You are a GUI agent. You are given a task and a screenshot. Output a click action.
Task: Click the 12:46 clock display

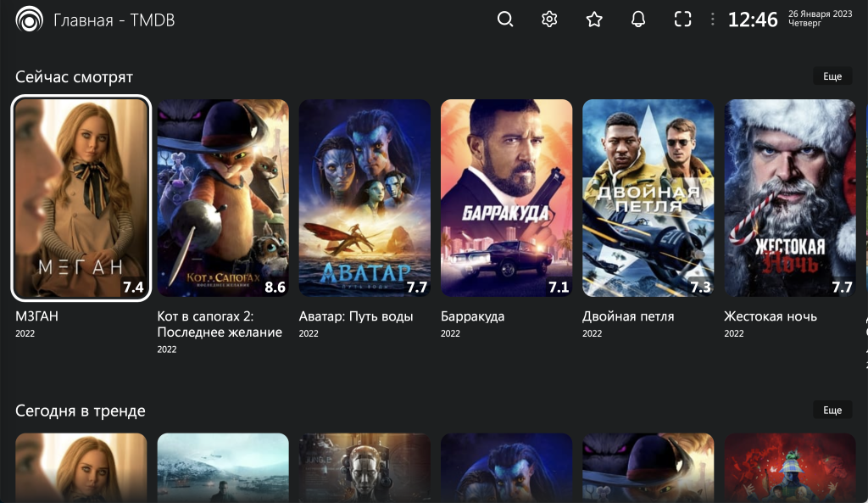[x=753, y=20]
